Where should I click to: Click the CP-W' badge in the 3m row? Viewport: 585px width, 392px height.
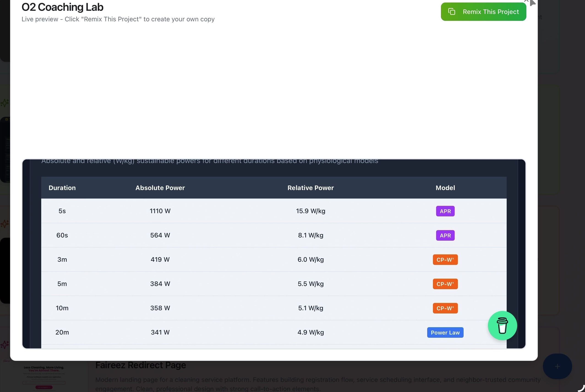(445, 259)
